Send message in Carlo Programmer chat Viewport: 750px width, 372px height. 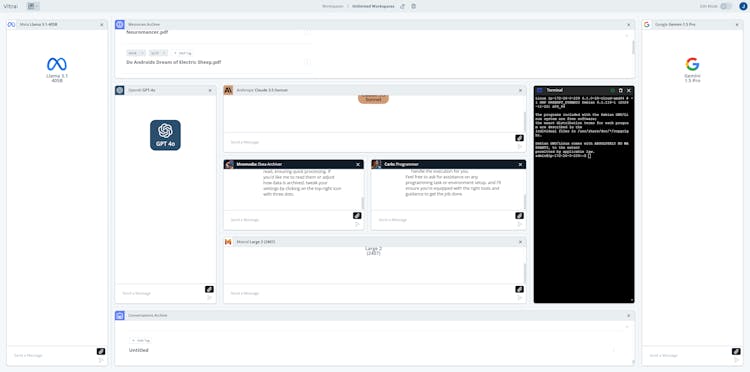tap(520, 224)
